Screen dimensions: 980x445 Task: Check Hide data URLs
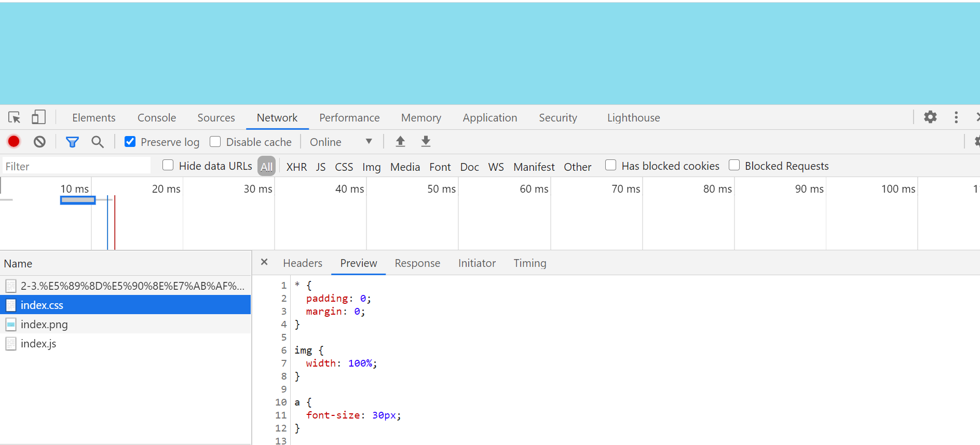click(x=168, y=165)
